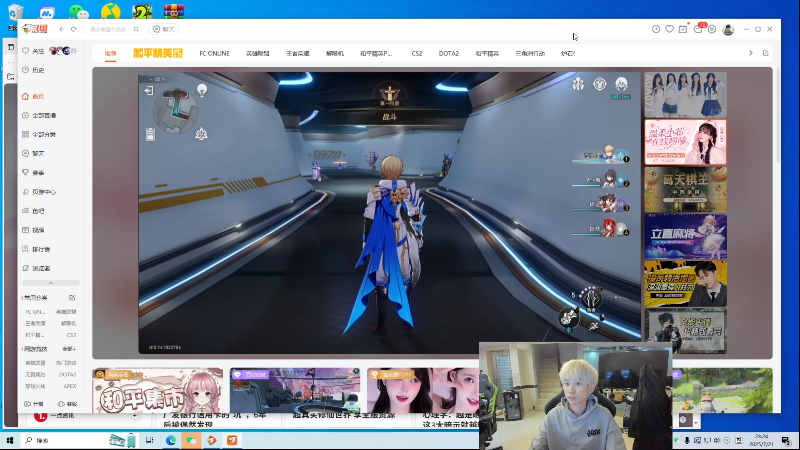Open FC ON... shortcut in sidebar categories

click(x=35, y=311)
